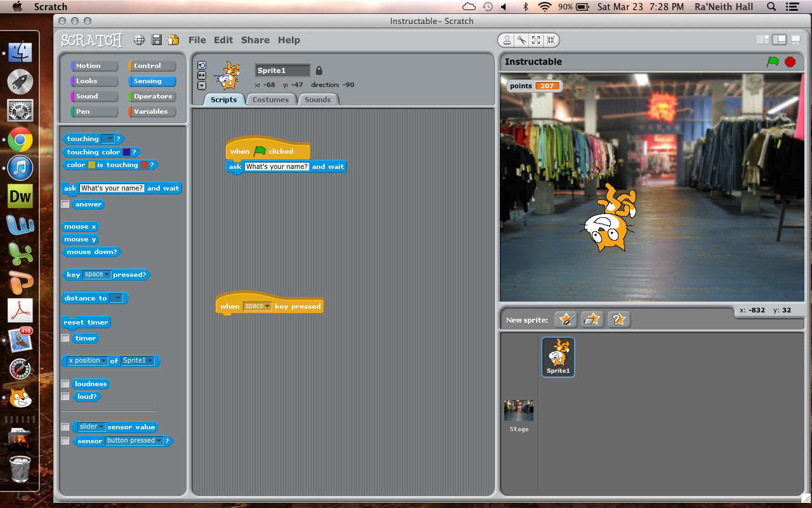Pick the red swatch in color is touching
812x508 pixels.
[144, 165]
